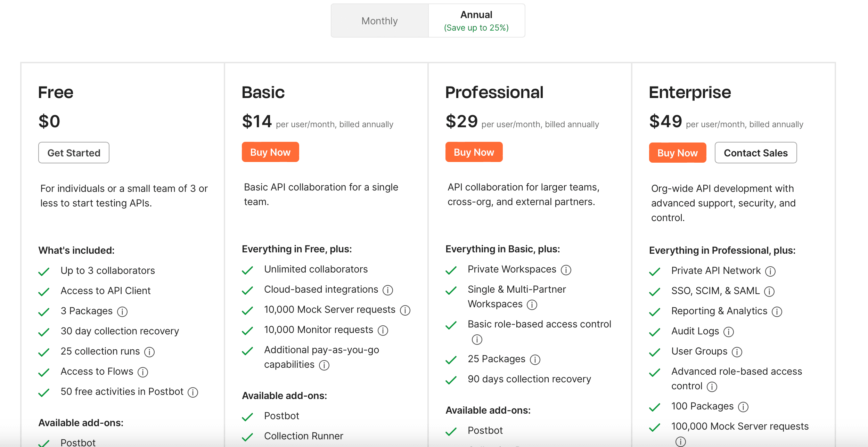Open info for Reporting & Analytics
Viewport: 868px width, 447px height.
(x=777, y=311)
